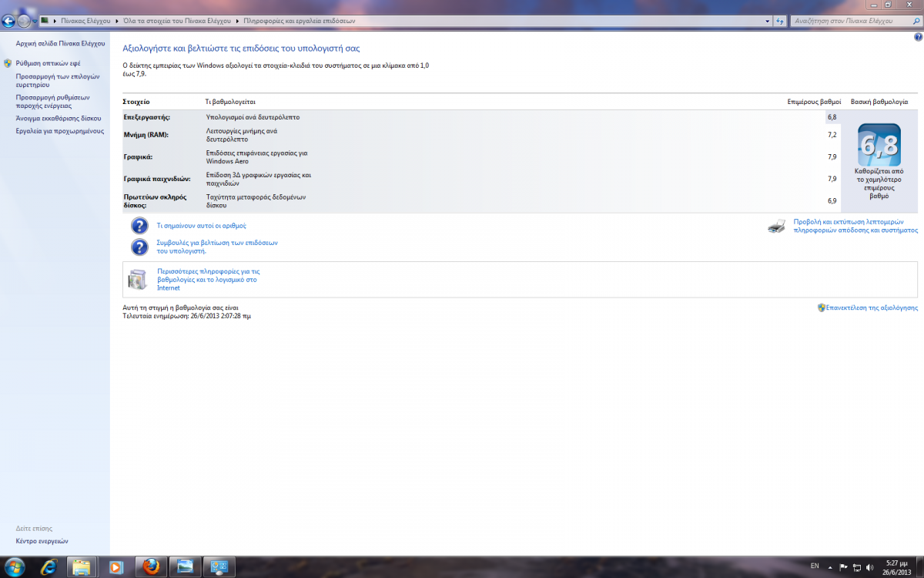Select the Γραφικά παιχνιδιών row label

(x=157, y=179)
